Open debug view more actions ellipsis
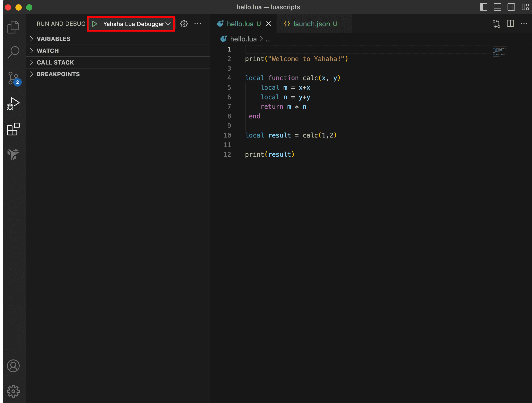The height and width of the screenshot is (403, 532). pos(198,24)
